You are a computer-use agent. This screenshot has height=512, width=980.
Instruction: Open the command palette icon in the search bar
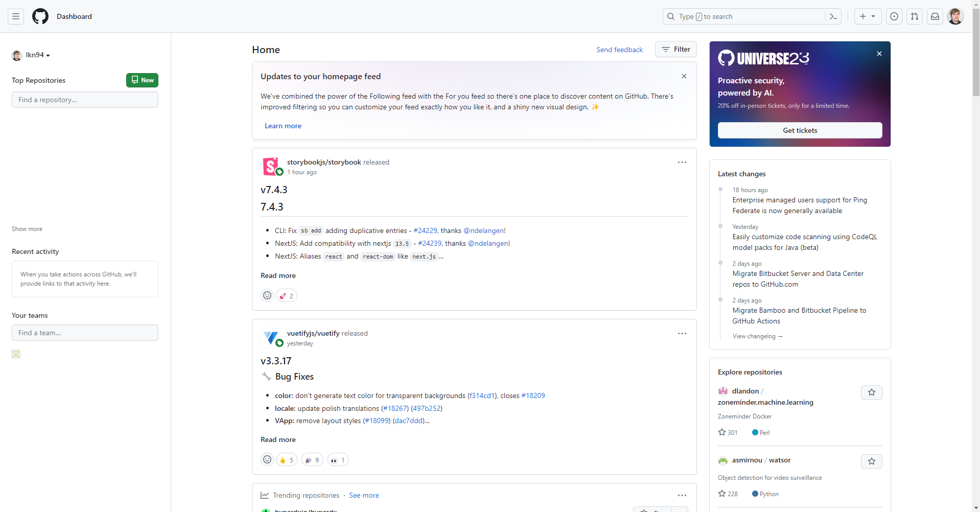coord(833,16)
